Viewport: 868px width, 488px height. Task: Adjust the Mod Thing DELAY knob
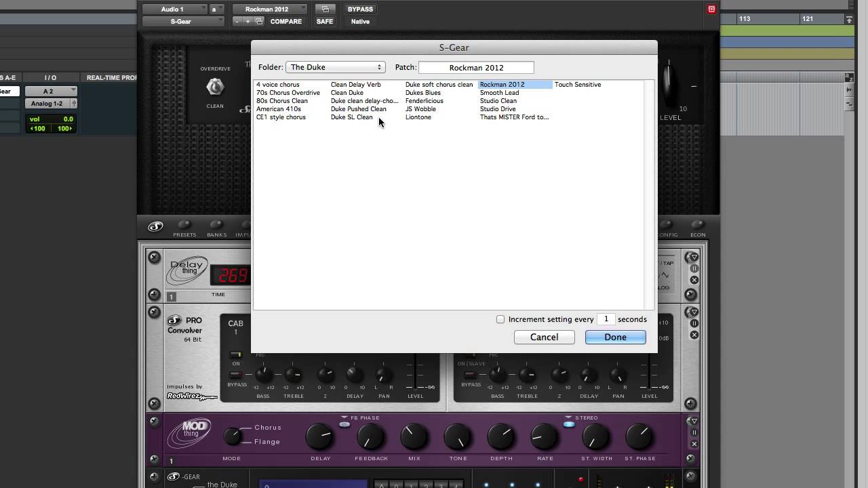click(320, 437)
